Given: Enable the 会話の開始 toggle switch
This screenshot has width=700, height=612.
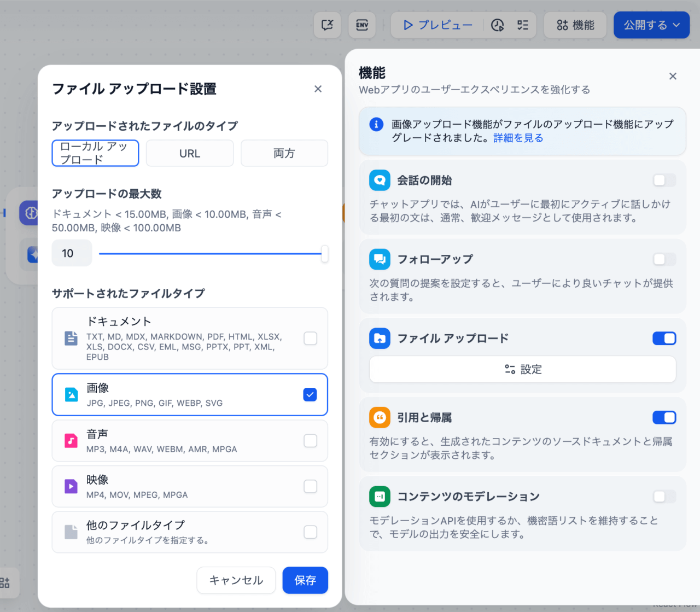Looking at the screenshot, I should pyautogui.click(x=664, y=180).
